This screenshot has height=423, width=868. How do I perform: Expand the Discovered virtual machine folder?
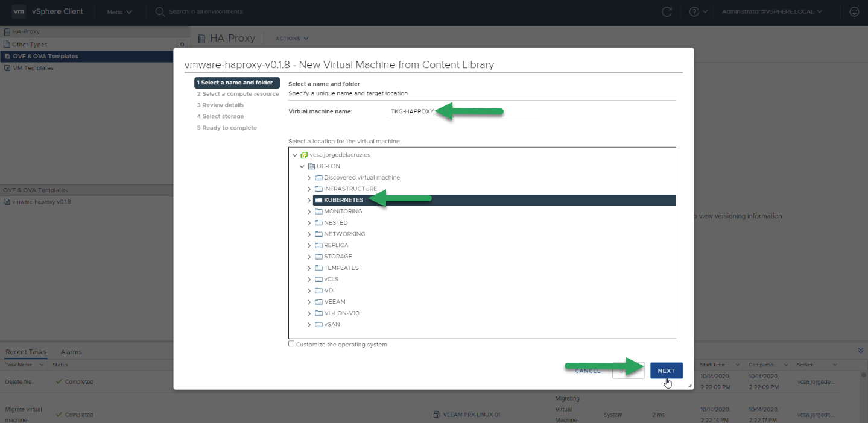click(x=309, y=178)
